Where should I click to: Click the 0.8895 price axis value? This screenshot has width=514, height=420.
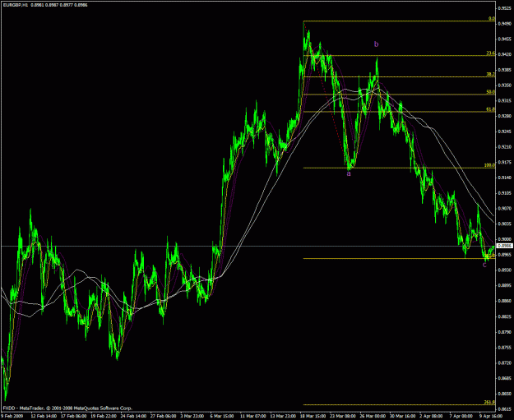click(504, 285)
